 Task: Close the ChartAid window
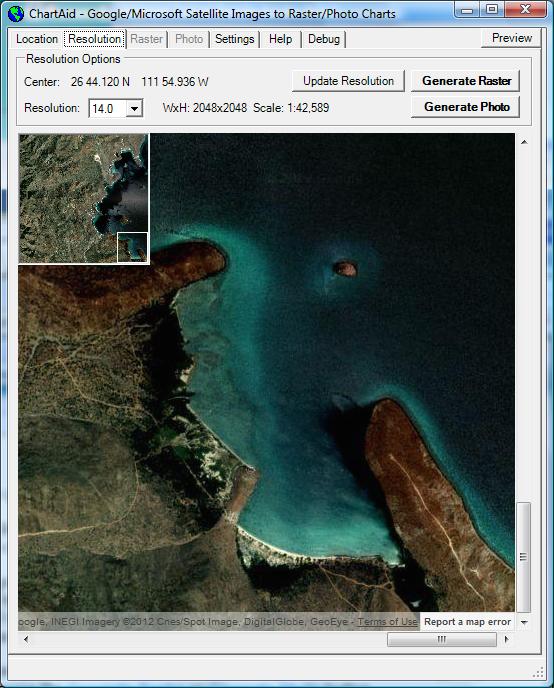point(525,10)
